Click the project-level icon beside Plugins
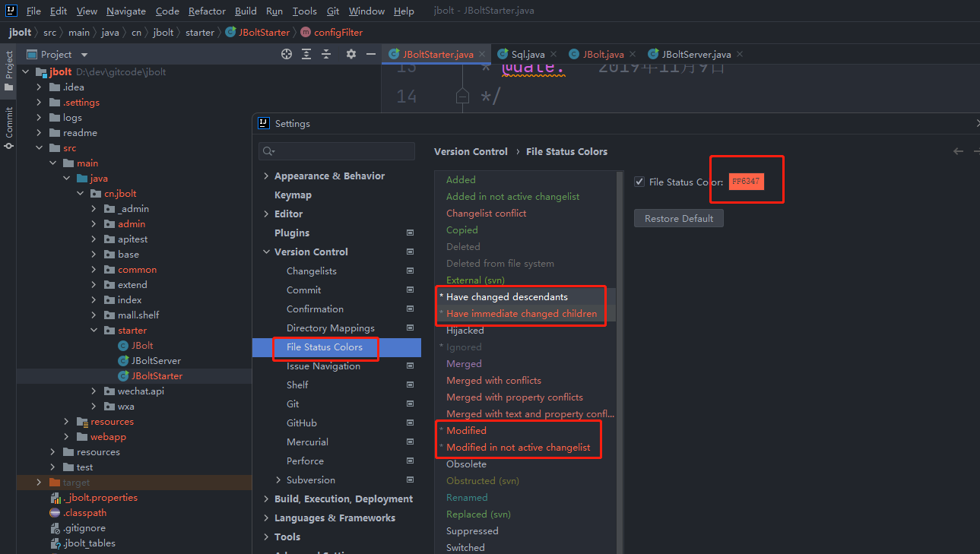The width and height of the screenshot is (980, 554). click(x=411, y=233)
